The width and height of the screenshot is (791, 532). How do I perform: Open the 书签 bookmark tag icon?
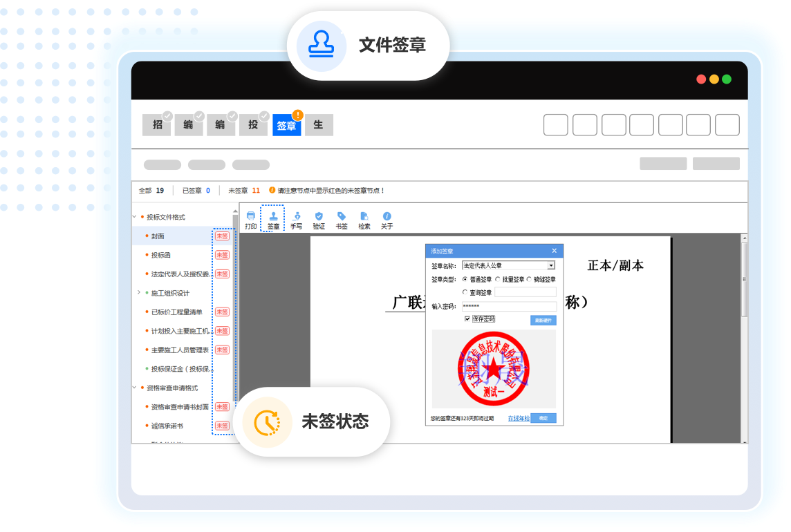(x=342, y=217)
